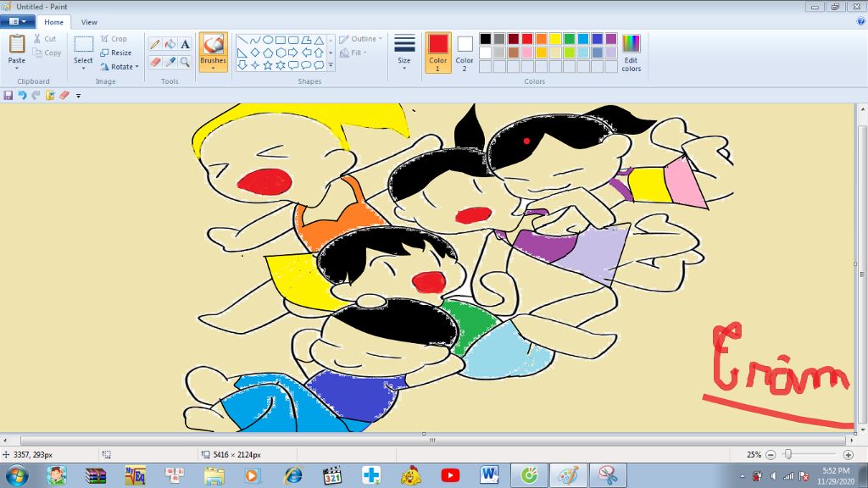Image resolution: width=868 pixels, height=488 pixels.
Task: Click the Brushes tool icon
Action: 213,44
